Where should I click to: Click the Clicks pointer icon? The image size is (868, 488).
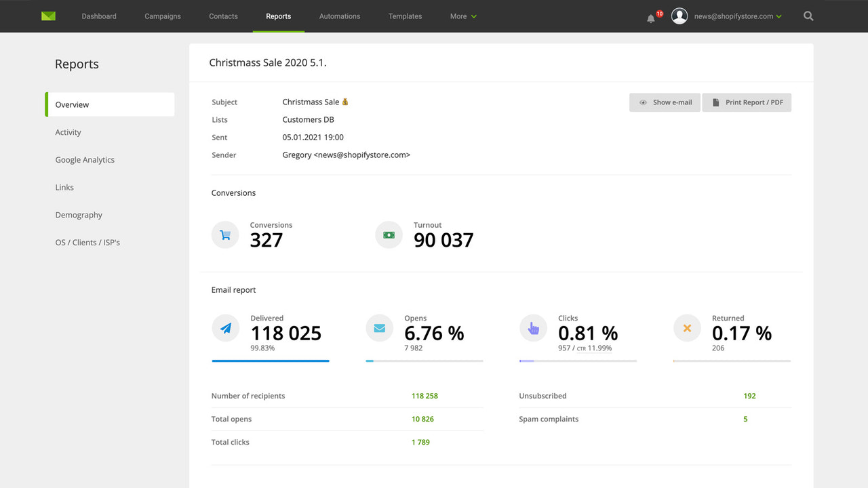pyautogui.click(x=533, y=328)
